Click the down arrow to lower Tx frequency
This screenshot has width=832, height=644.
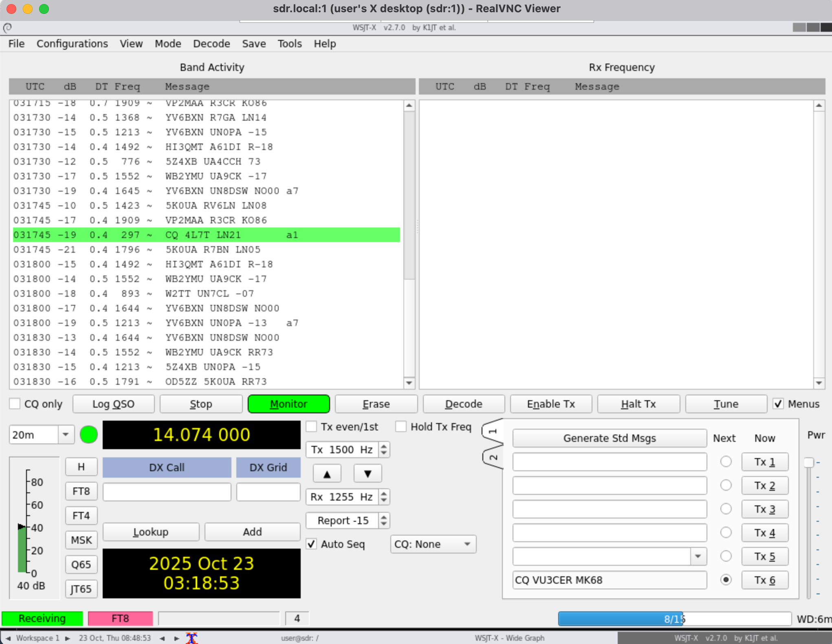367,473
